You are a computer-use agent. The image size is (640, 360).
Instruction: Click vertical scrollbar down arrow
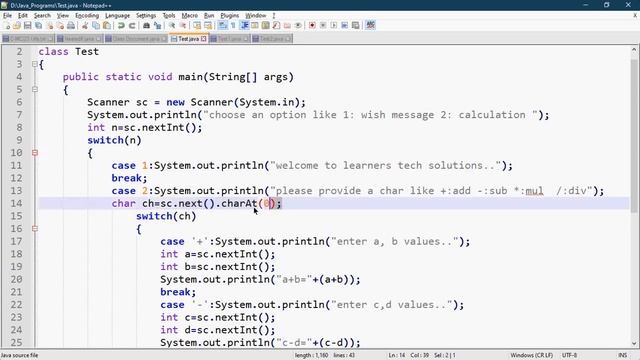click(x=634, y=344)
